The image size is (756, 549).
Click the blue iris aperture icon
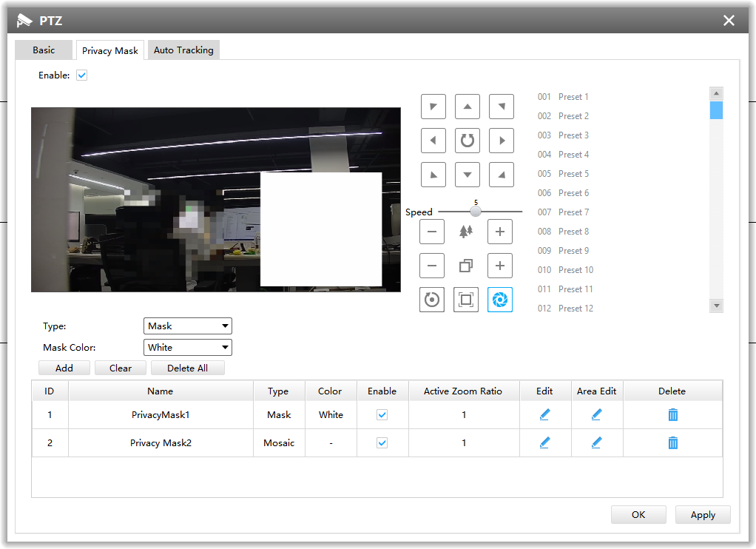coord(500,300)
